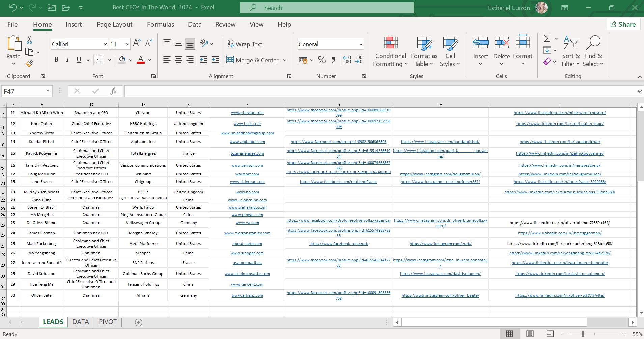
Task: Apply the red Font Color swatch
Action: click(x=141, y=60)
